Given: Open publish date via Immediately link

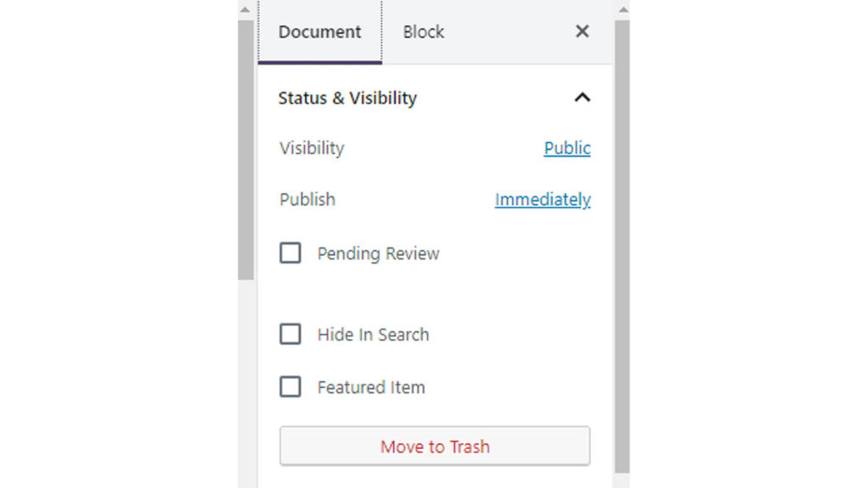Looking at the screenshot, I should 542,200.
